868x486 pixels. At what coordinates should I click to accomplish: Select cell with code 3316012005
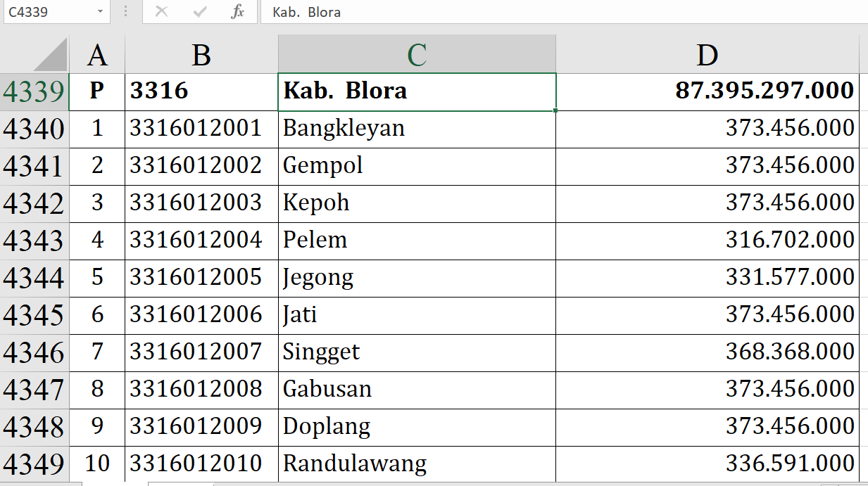[x=201, y=278]
